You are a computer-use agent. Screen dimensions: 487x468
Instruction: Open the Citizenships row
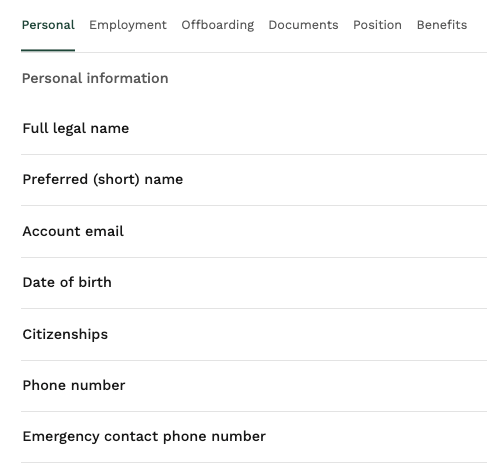click(254, 335)
